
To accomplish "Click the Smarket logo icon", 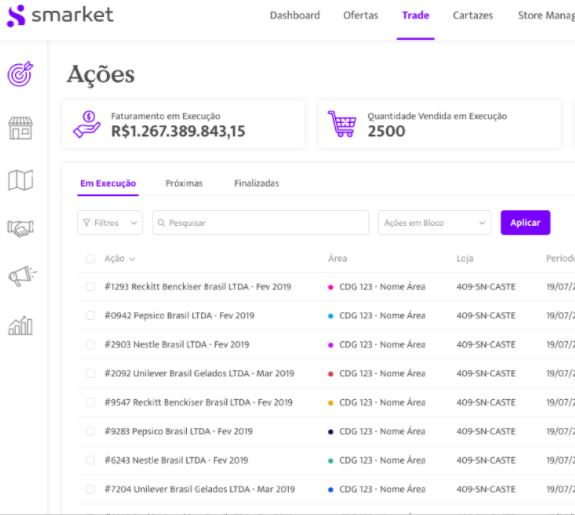I will pyautogui.click(x=16, y=16).
